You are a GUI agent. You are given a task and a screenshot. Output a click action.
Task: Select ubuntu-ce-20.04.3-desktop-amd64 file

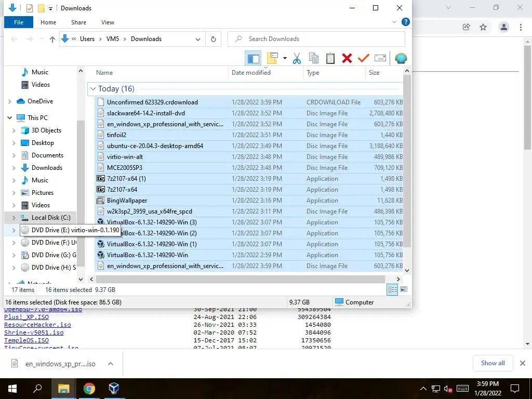click(249, 146)
